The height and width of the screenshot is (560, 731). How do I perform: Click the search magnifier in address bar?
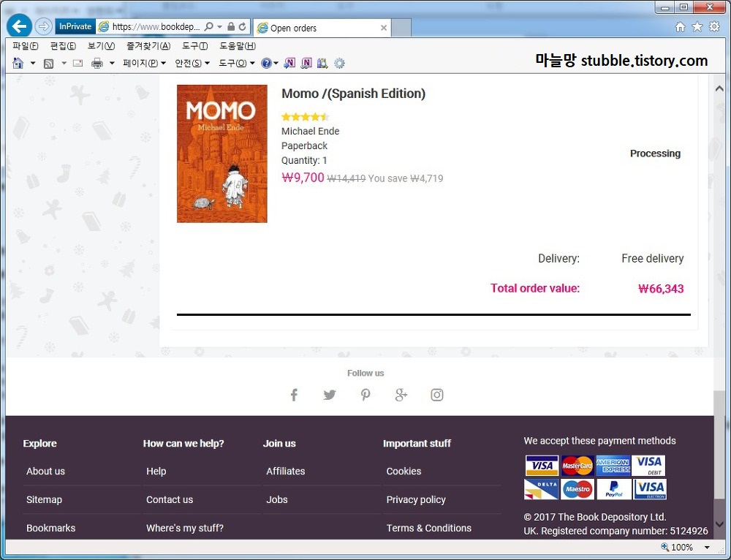(209, 26)
